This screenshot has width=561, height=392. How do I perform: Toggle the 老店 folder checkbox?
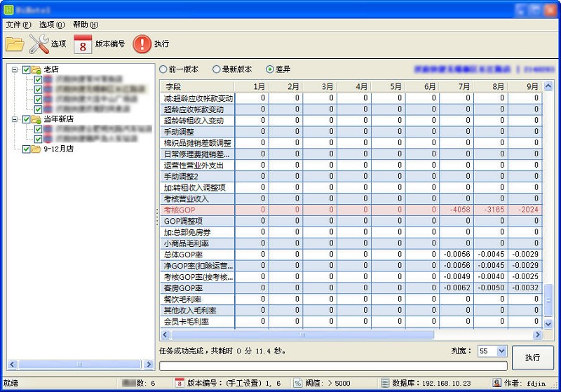click(x=27, y=69)
